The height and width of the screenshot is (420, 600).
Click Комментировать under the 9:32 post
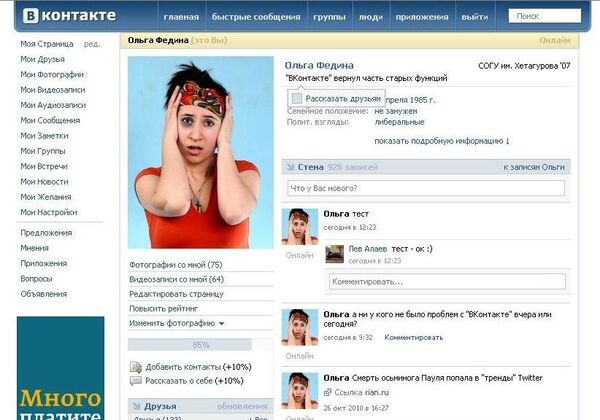pos(414,337)
